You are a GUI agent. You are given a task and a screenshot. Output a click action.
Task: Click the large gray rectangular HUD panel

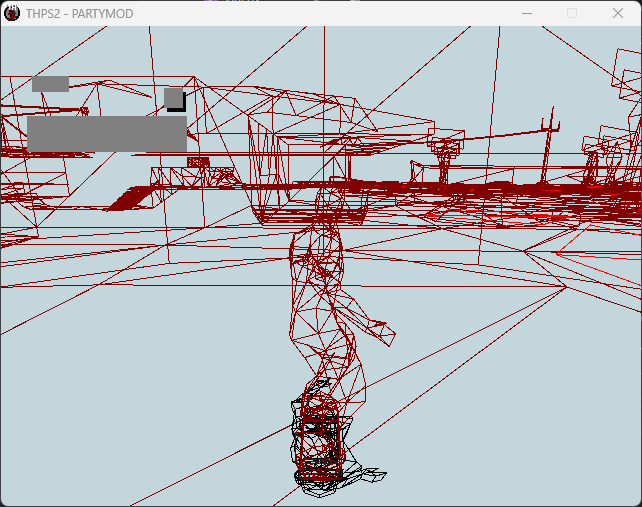coord(107,134)
